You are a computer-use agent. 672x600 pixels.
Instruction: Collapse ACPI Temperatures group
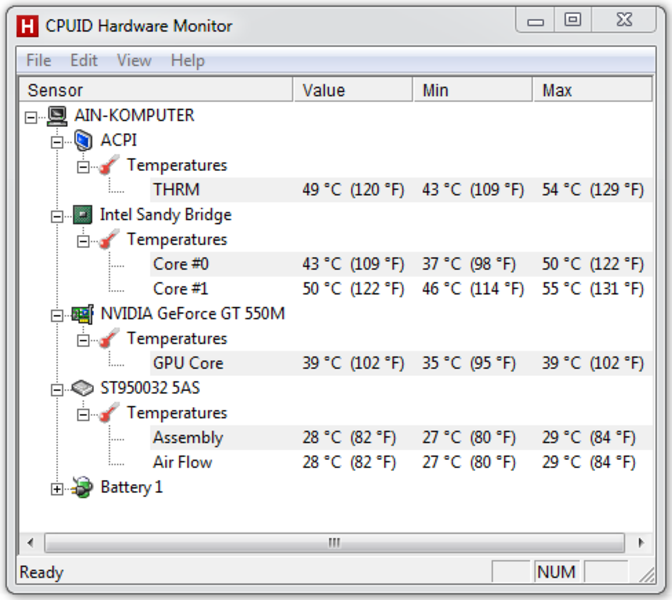pos(83,167)
